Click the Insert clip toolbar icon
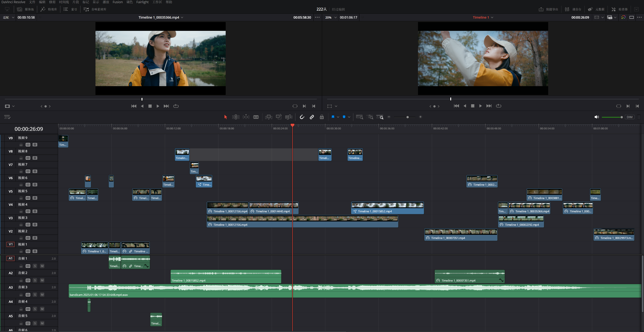The image size is (644, 332). click(269, 117)
